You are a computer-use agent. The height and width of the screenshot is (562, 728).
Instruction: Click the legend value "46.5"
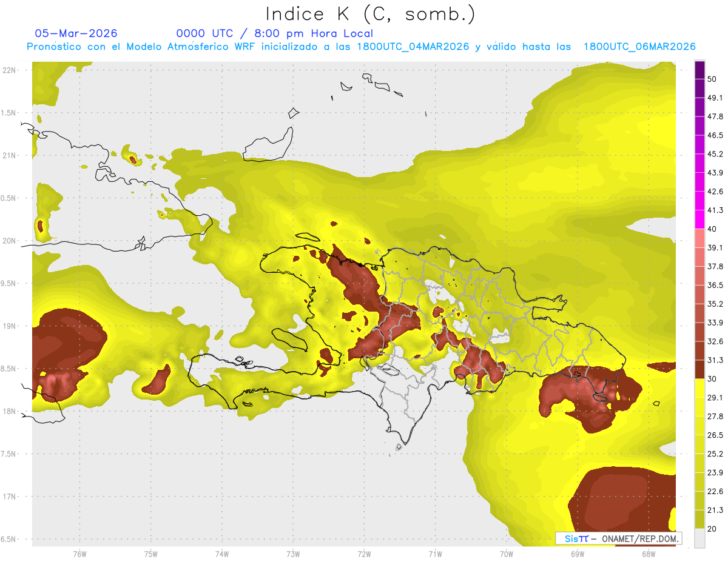coord(715,135)
